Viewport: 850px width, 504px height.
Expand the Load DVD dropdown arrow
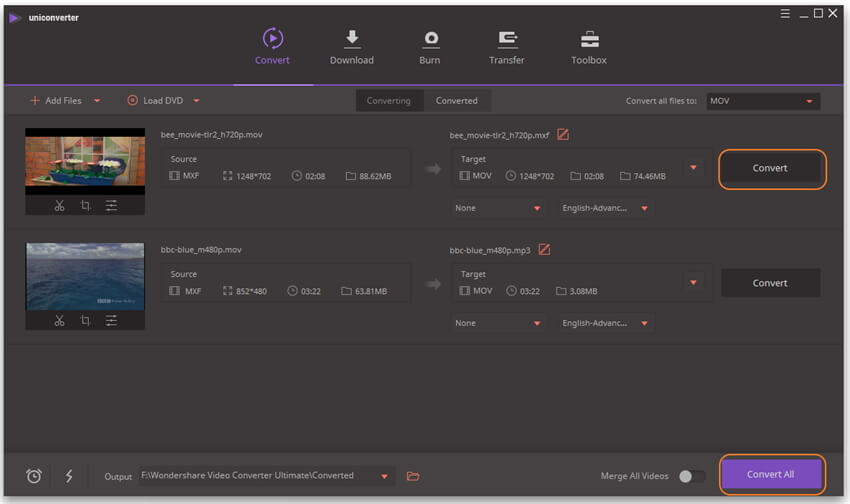[x=196, y=101]
